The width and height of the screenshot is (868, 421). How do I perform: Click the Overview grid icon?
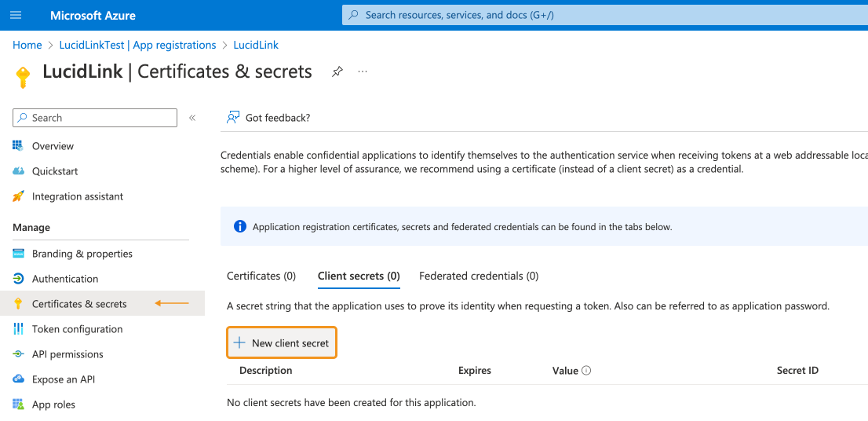(x=18, y=145)
